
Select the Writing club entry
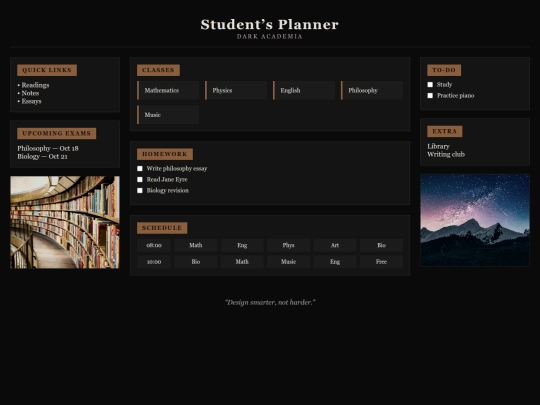446,154
